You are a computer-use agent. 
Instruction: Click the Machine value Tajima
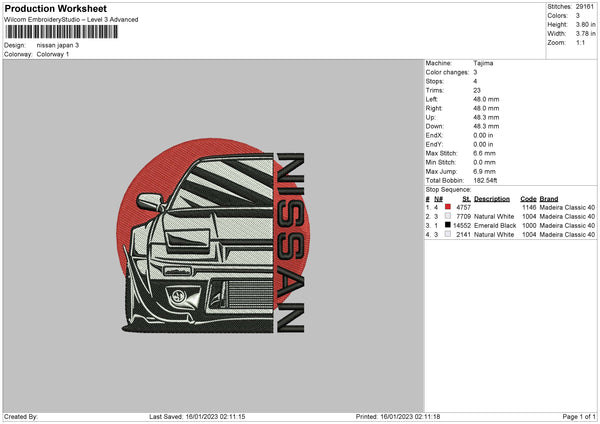pos(483,63)
